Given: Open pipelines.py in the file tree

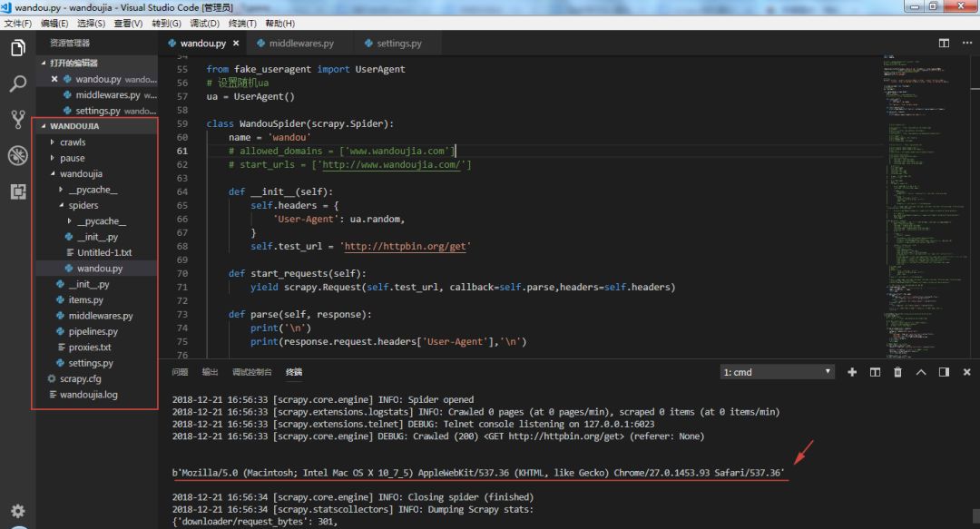Looking at the screenshot, I should coord(97,331).
